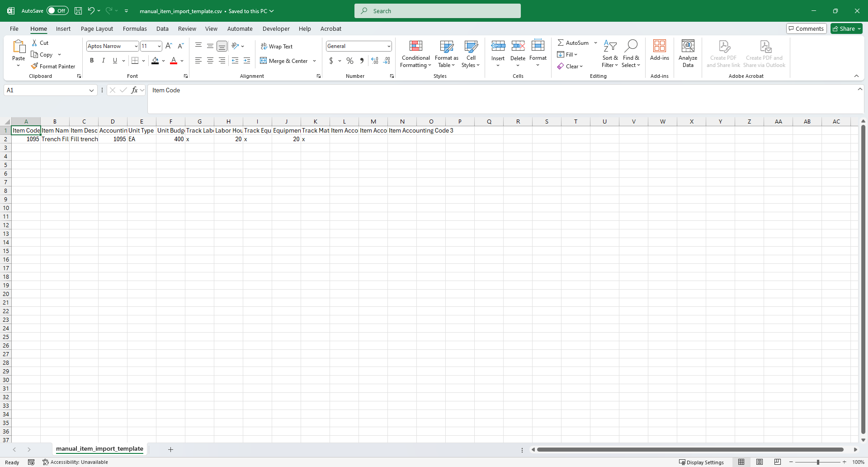The image size is (868, 467).
Task: Increase indent of cell
Action: 247,60
